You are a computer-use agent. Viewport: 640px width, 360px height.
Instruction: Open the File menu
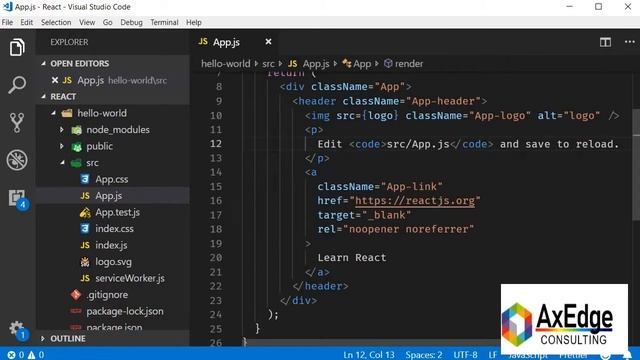pyautogui.click(x=7, y=22)
